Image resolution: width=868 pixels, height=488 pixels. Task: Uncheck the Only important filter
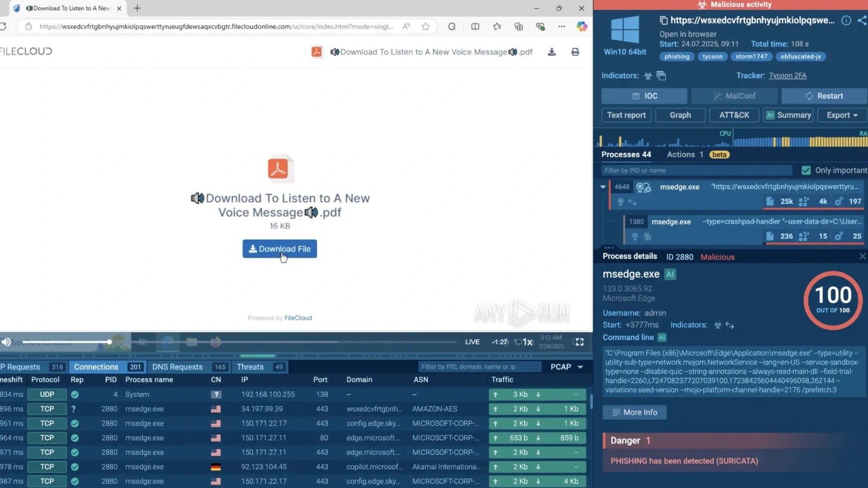806,170
